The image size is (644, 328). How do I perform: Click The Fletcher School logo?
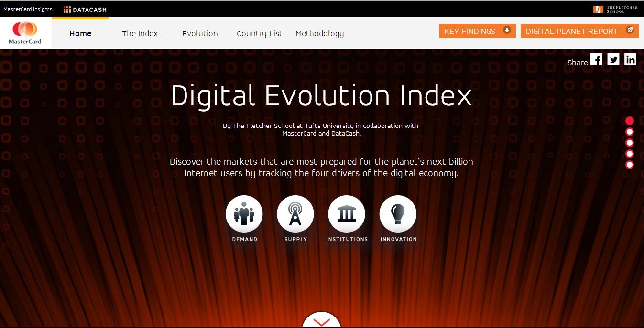616,10
